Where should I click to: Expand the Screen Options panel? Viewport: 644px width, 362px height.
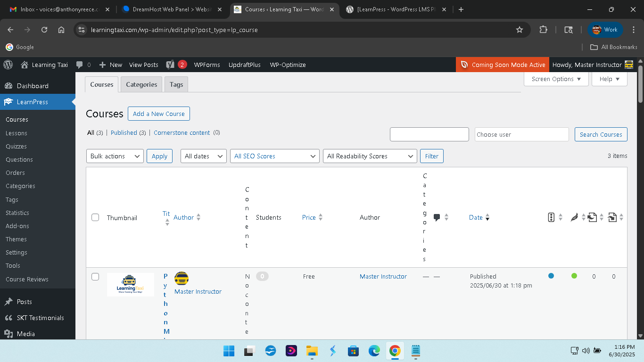(556, 79)
